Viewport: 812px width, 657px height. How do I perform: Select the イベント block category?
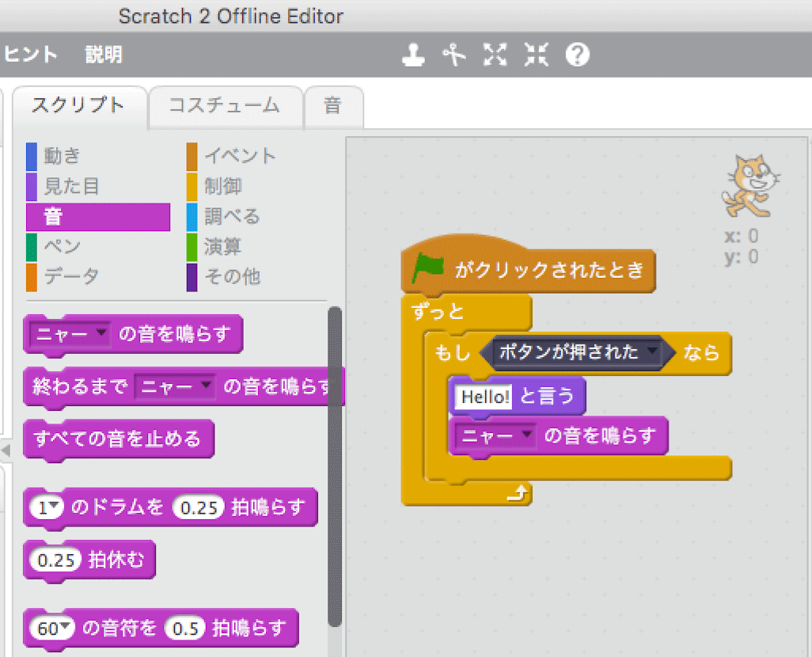pyautogui.click(x=232, y=156)
